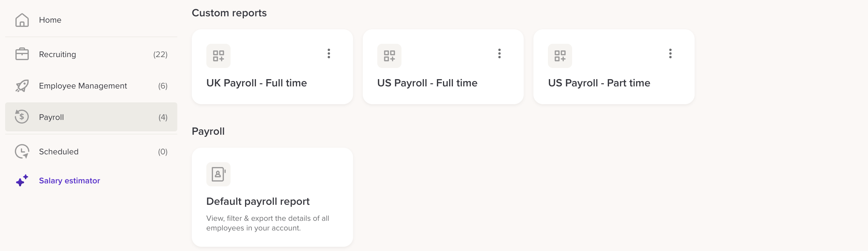Click the UK Payroll custom report icon
868x251 pixels.
click(x=218, y=56)
